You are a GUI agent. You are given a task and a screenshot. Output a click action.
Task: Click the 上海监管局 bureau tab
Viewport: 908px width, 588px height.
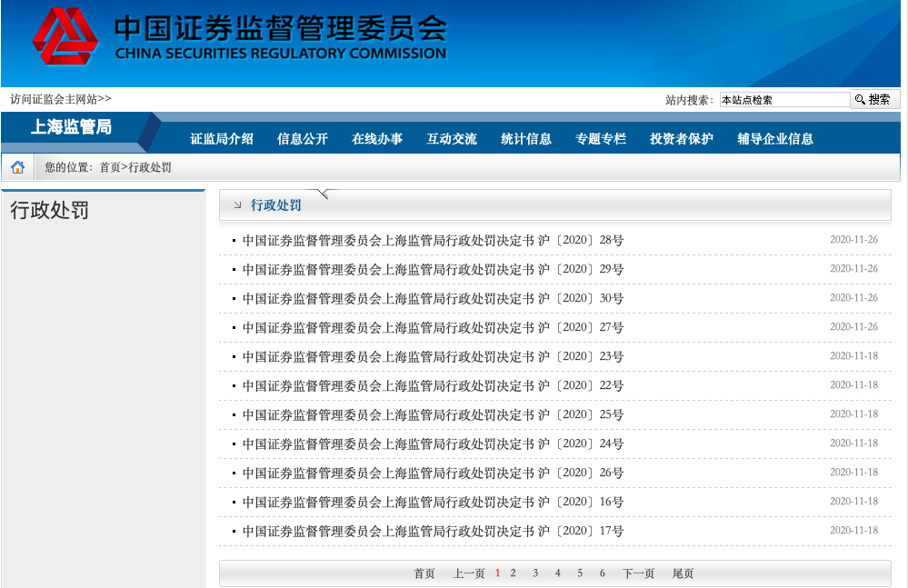(71, 127)
